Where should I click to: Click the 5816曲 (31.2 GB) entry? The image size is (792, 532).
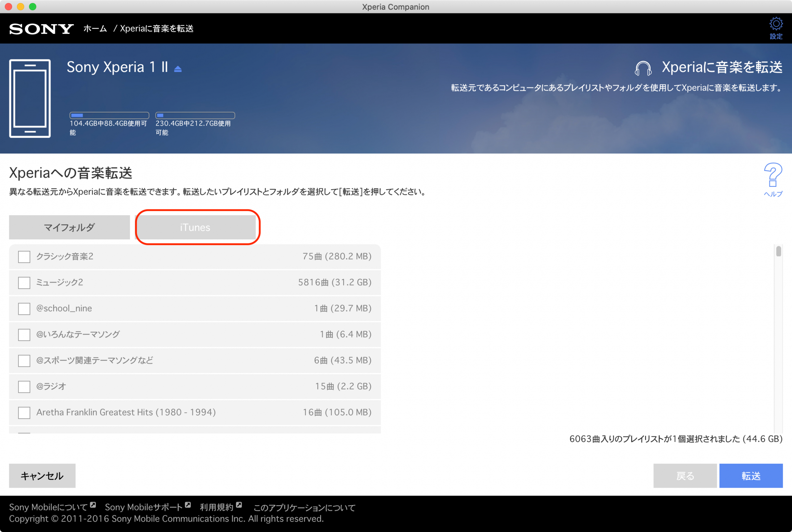point(335,282)
